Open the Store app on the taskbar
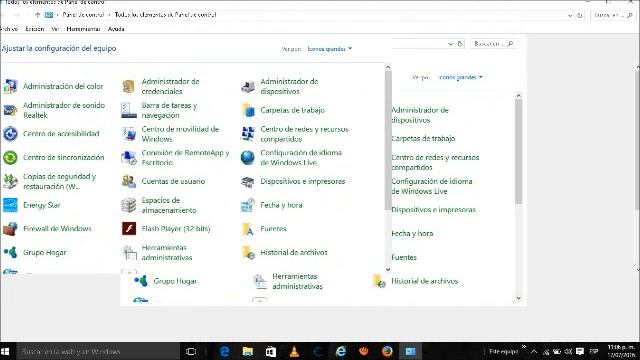Screen dimensions: 640x360 coord(271,351)
